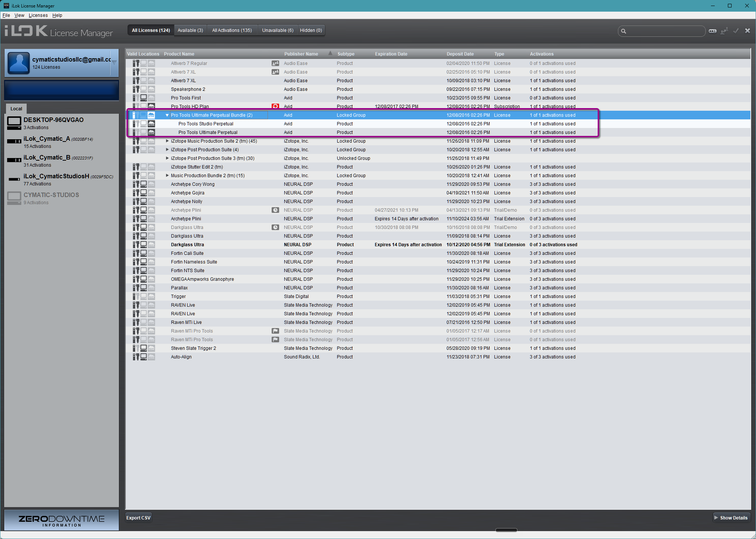The width and height of the screenshot is (756, 539).
Task: Sort by Deposit Date column header
Action: [x=460, y=54]
